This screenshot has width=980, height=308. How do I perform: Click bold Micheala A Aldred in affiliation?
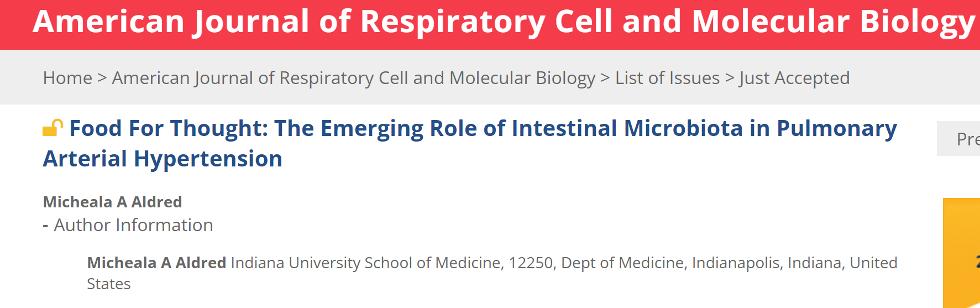click(156, 263)
